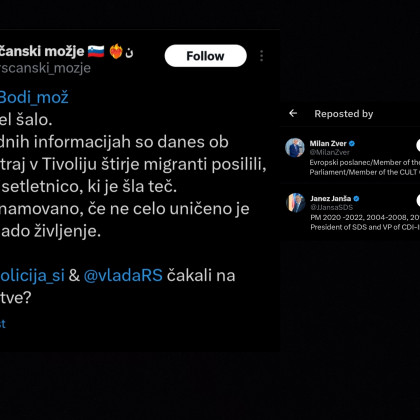Open the three-dot more options menu
The width and height of the screenshot is (420, 420).
click(262, 56)
